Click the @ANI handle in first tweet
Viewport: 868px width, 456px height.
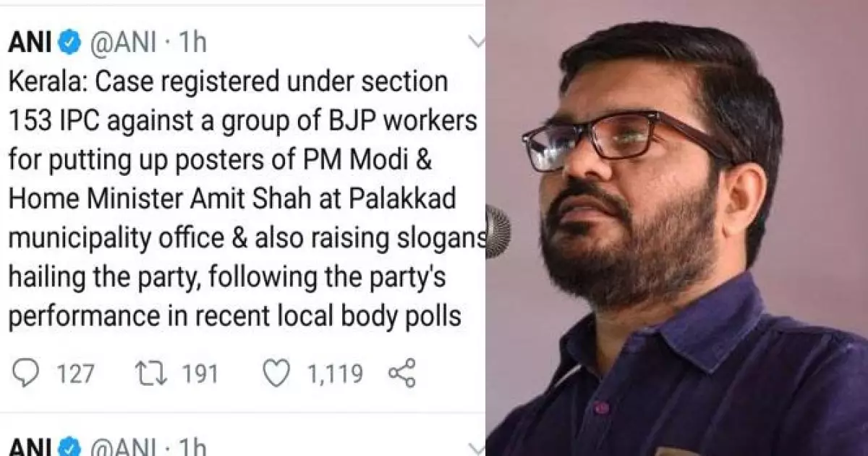pos(123,43)
